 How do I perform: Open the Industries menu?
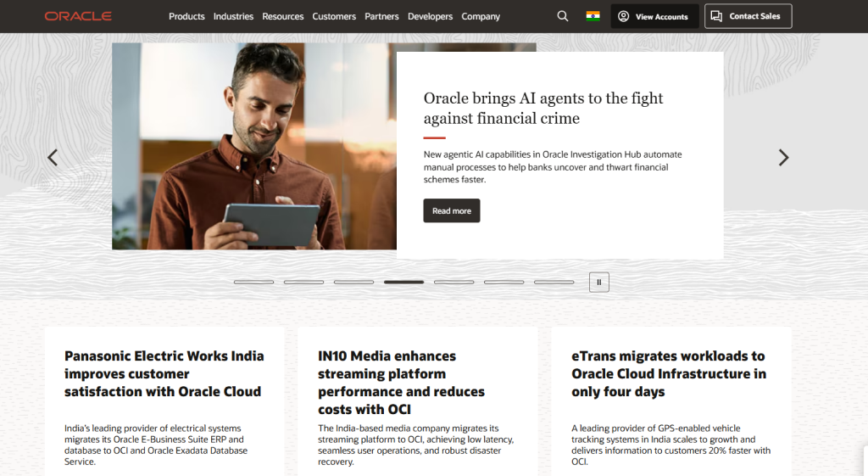click(233, 16)
